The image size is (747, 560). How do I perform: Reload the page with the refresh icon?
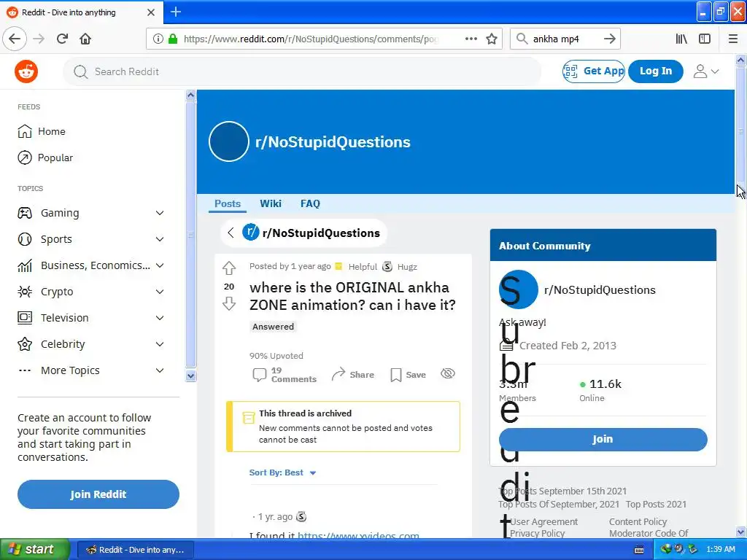[63, 39]
